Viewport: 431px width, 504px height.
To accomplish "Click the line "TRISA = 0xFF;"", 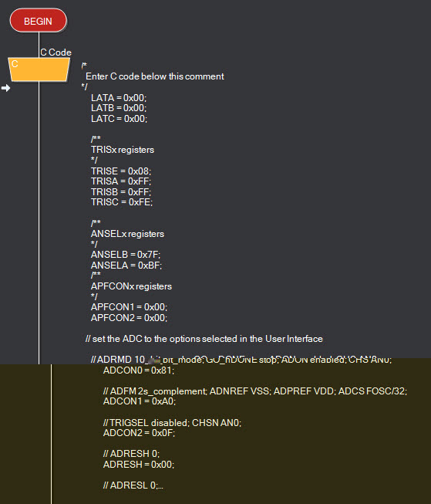I will coord(121,181).
